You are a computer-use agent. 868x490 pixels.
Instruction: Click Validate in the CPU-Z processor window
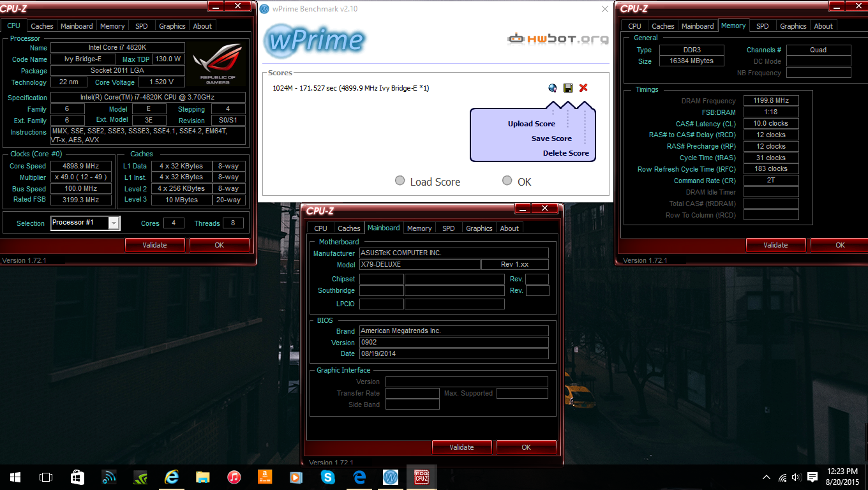(x=154, y=245)
